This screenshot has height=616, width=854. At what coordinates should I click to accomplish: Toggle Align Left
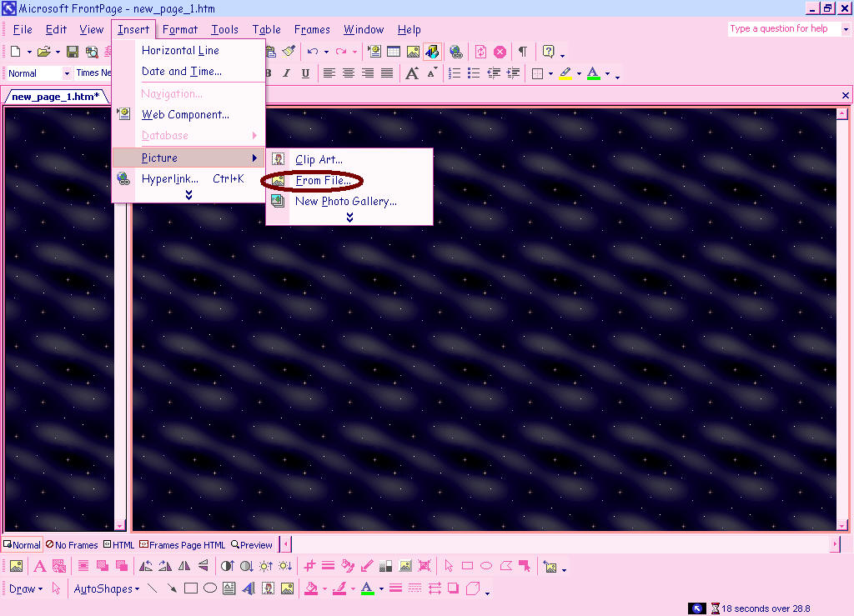point(329,73)
